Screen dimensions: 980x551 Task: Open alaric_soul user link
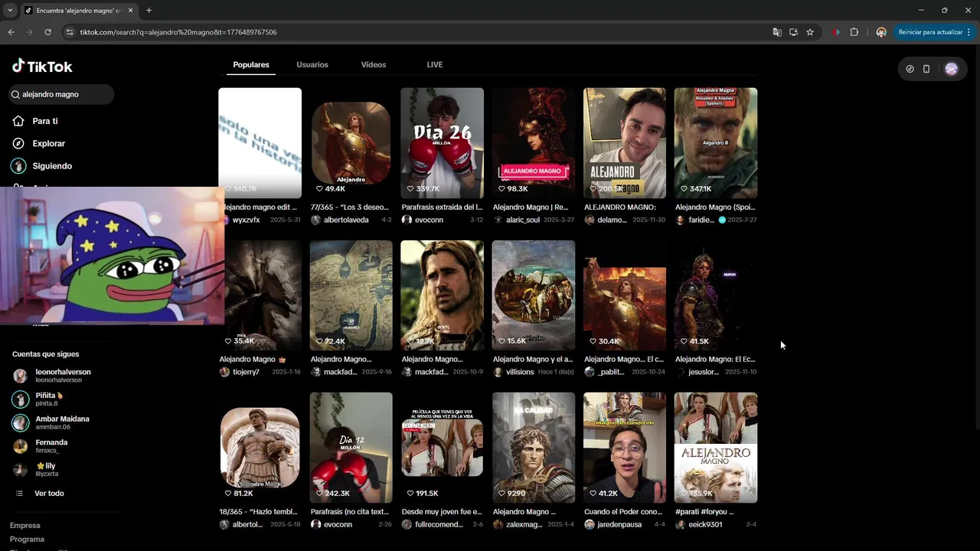(x=522, y=220)
